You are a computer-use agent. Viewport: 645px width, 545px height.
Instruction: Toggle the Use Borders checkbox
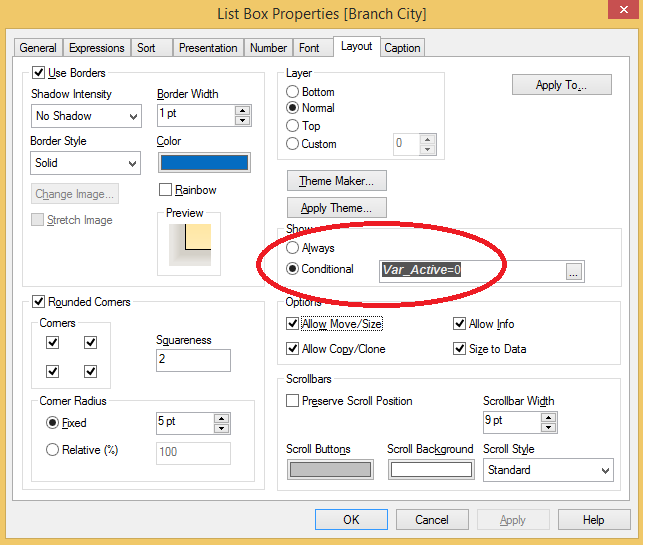coord(39,73)
